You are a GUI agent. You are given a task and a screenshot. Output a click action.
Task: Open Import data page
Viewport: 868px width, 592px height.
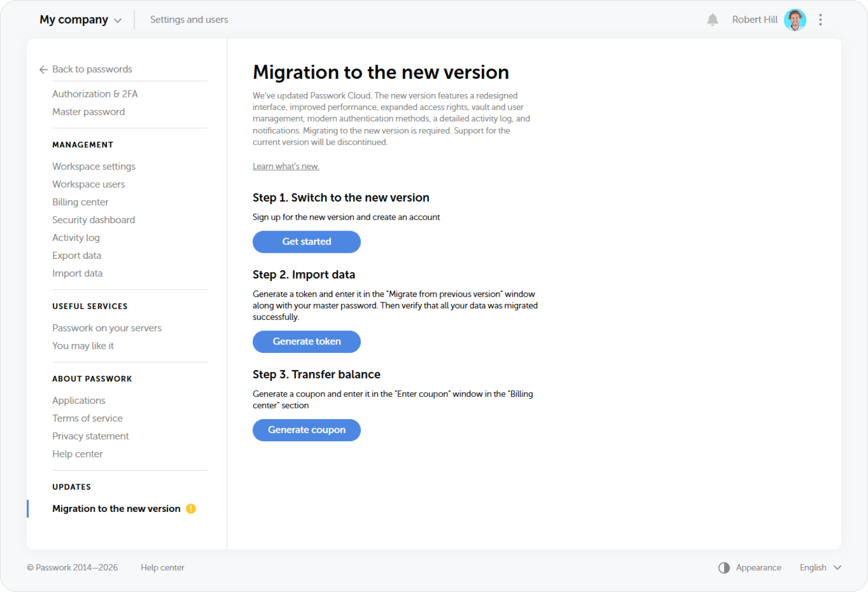77,273
